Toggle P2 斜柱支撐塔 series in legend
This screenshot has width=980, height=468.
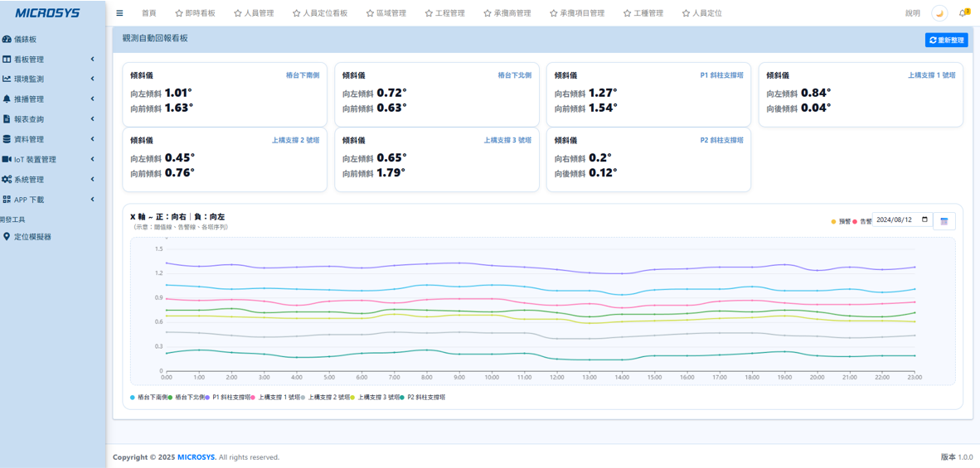pyautogui.click(x=425, y=398)
